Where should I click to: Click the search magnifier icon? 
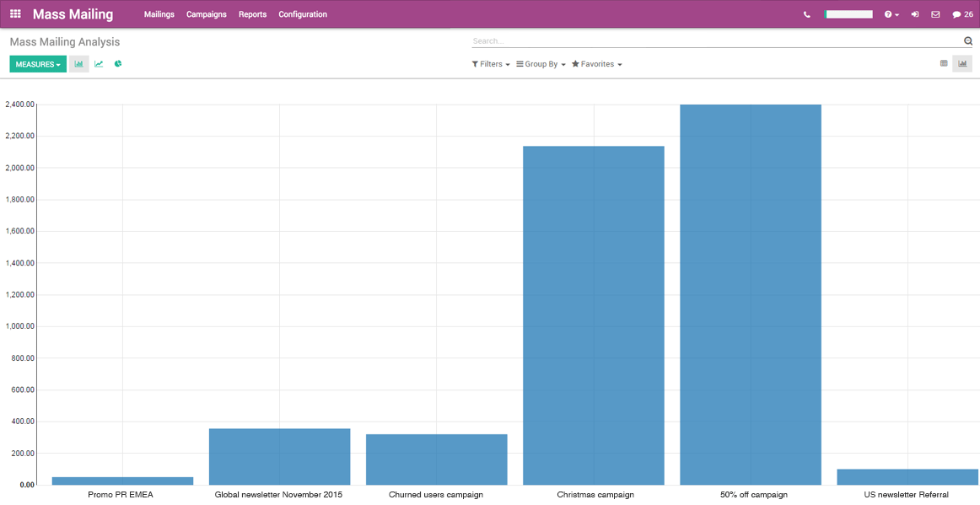(x=967, y=40)
